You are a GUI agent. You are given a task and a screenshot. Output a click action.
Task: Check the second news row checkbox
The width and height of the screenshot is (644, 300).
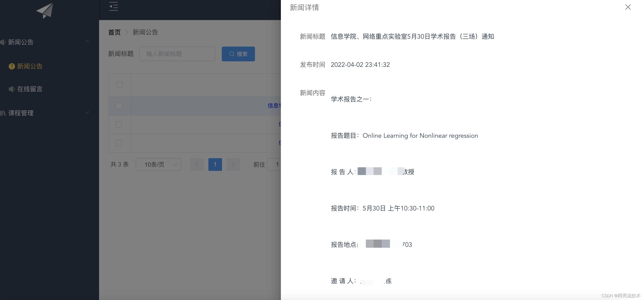coord(119,124)
